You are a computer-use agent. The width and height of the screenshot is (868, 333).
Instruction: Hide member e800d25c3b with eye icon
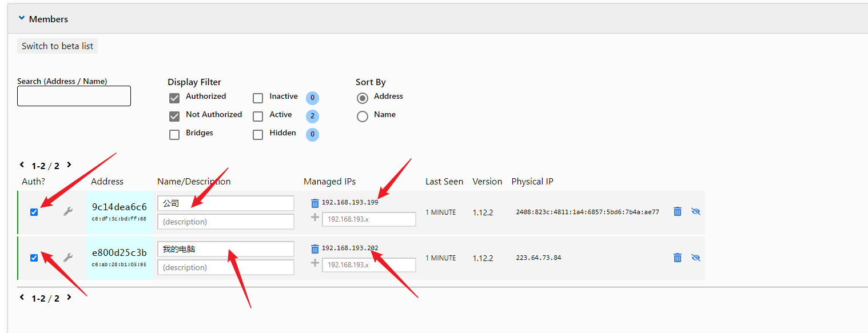pyautogui.click(x=696, y=258)
